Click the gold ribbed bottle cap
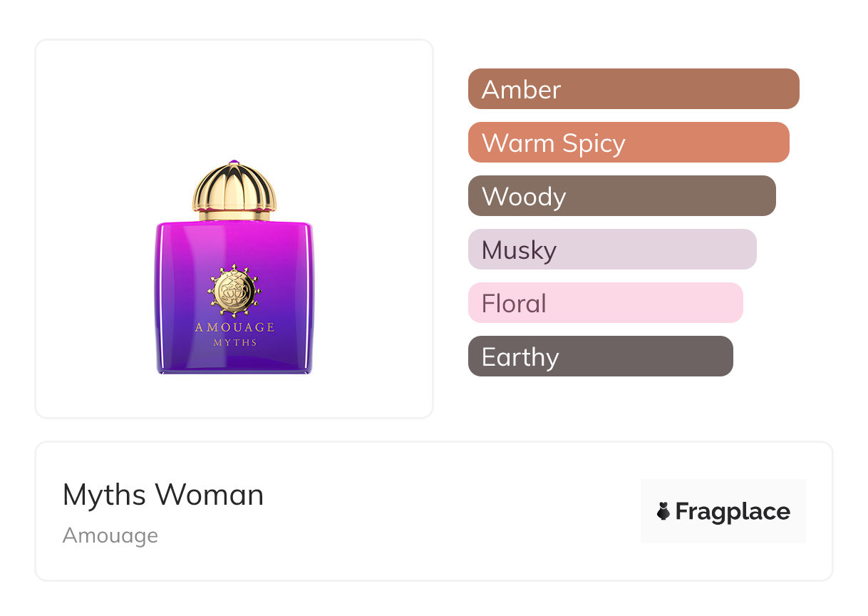The image size is (868, 616). pyautogui.click(x=234, y=188)
